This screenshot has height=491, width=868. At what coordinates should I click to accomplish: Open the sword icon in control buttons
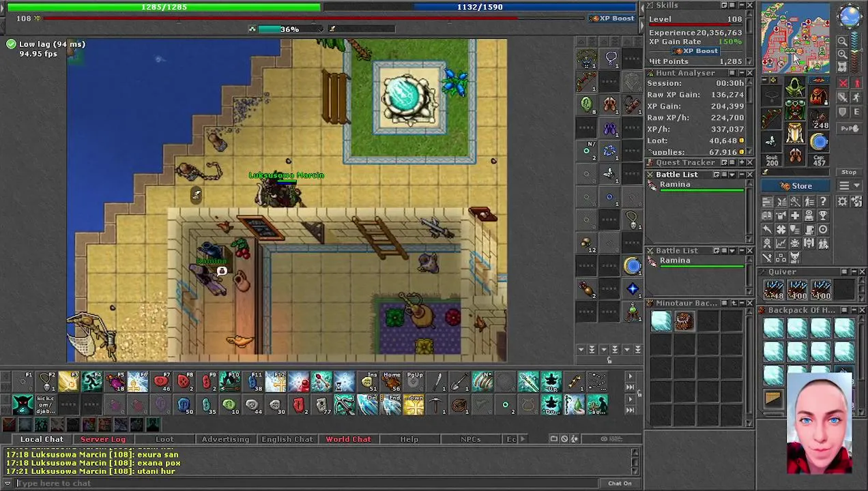coord(767,257)
